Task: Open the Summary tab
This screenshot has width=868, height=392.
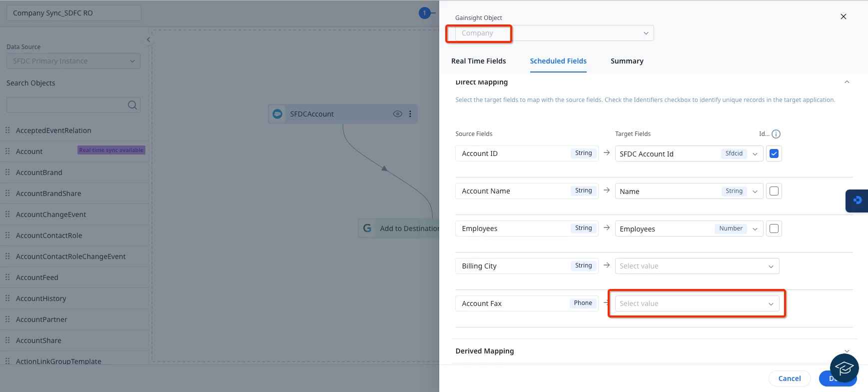Action: point(627,61)
